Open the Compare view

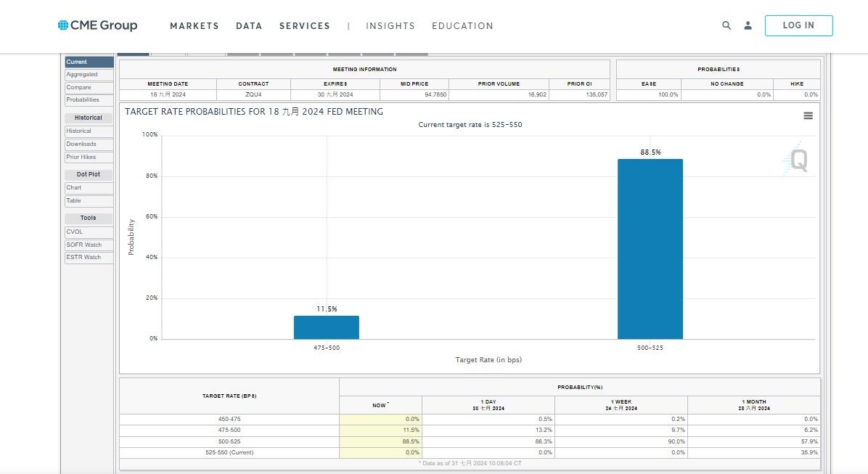[89, 87]
